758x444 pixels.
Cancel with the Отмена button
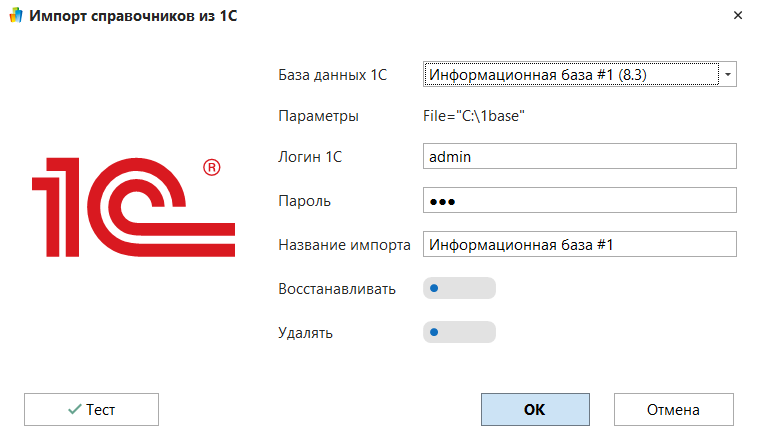673,409
